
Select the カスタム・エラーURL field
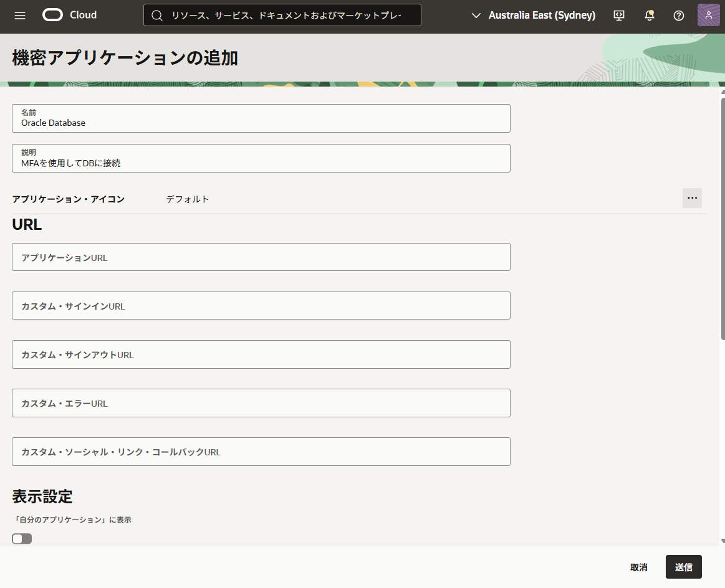[261, 403]
